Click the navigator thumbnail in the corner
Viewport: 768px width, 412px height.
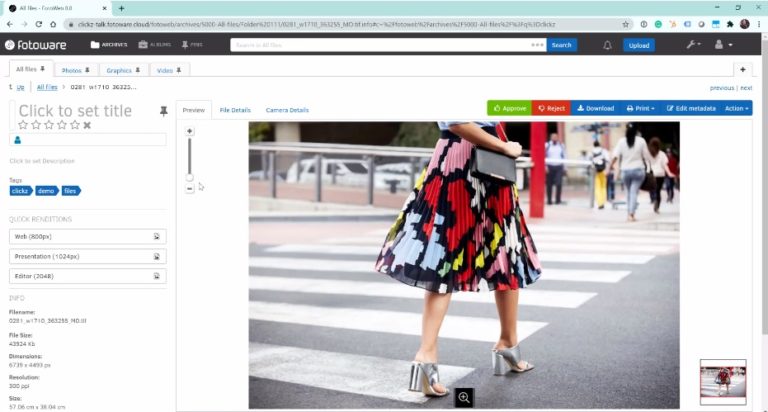722,381
